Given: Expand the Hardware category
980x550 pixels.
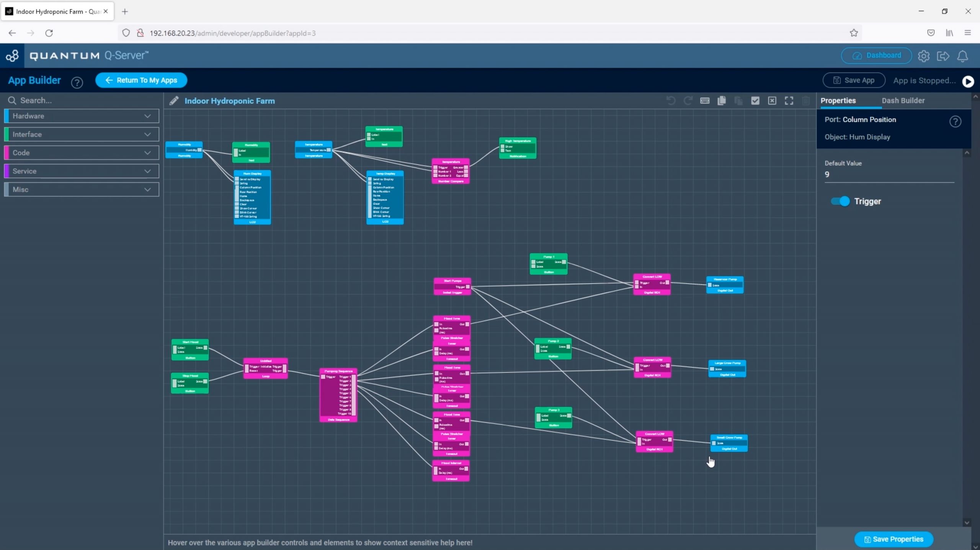Looking at the screenshot, I should [x=82, y=116].
